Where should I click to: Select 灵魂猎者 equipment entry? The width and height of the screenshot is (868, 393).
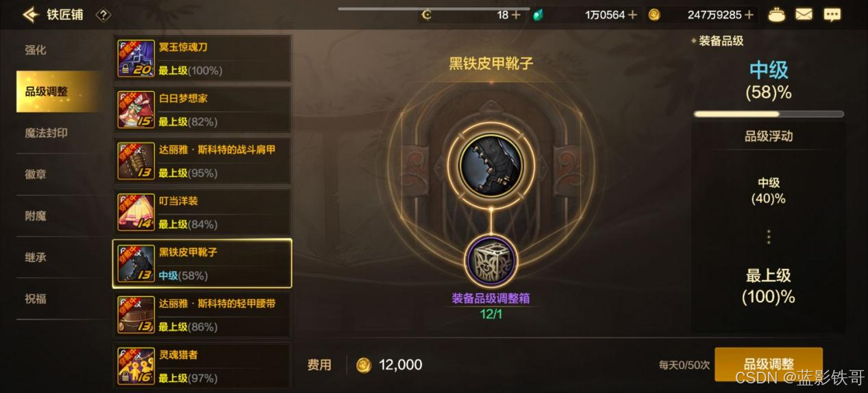tap(202, 366)
